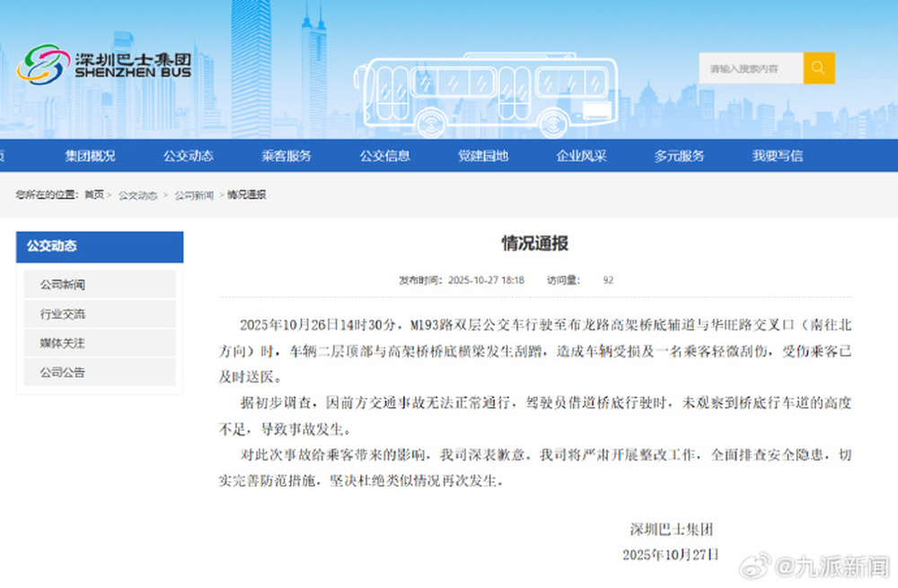898x588 pixels.
Task: Open the 公交动态 navigation menu
Action: [188, 155]
